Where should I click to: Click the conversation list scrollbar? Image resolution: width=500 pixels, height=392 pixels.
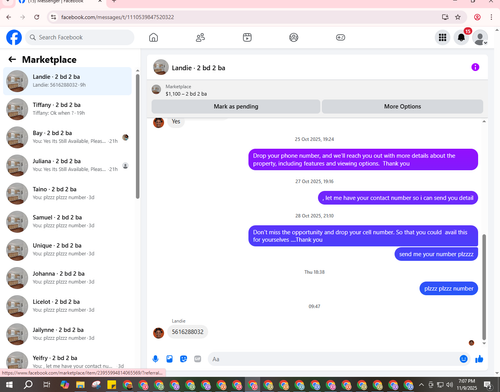(x=137, y=136)
